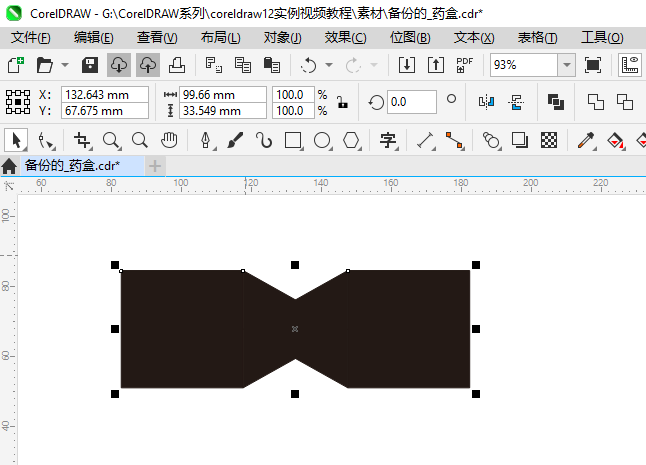Click the Import icon
The width and height of the screenshot is (646, 465).
[x=407, y=65]
